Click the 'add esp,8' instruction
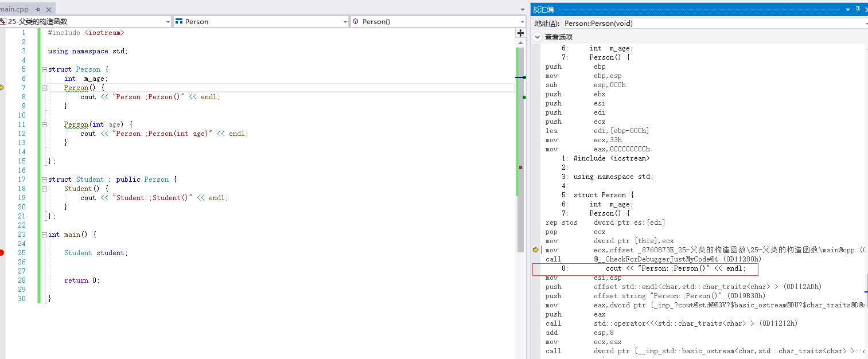Viewport: 868px width, 359px height. pos(579,333)
